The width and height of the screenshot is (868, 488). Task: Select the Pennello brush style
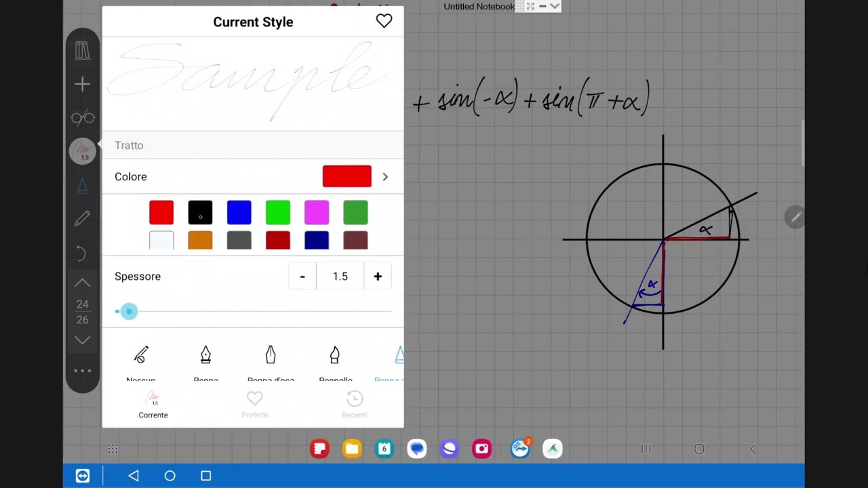(x=335, y=364)
